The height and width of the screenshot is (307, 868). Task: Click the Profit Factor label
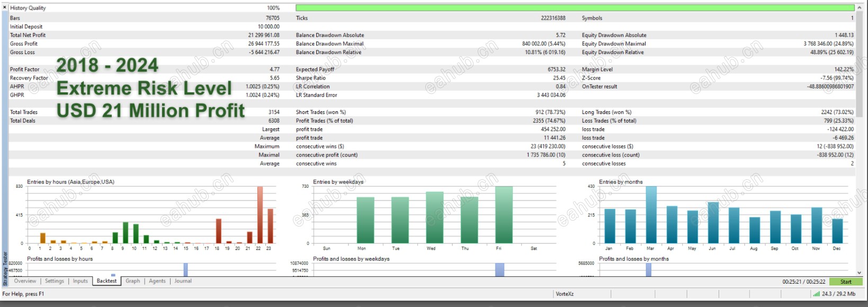(x=24, y=69)
